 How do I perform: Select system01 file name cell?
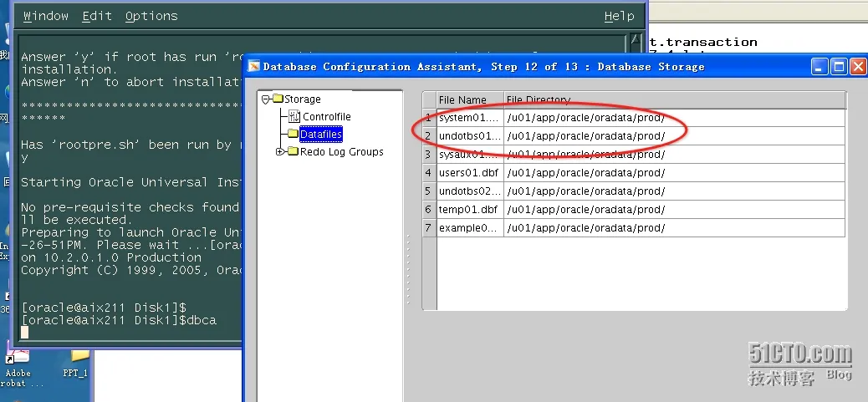point(470,118)
